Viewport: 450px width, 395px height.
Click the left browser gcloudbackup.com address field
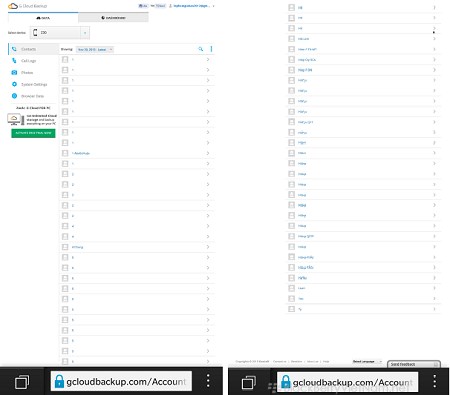[x=121, y=381]
